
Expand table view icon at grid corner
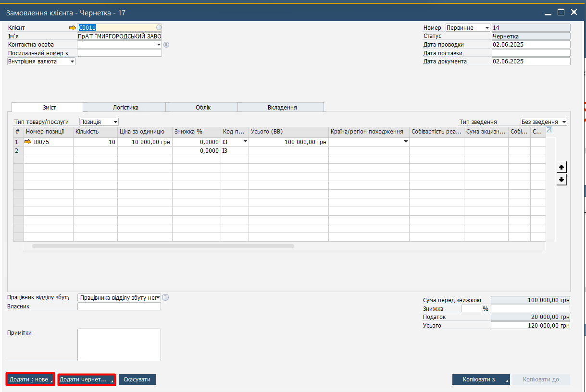coord(549,131)
